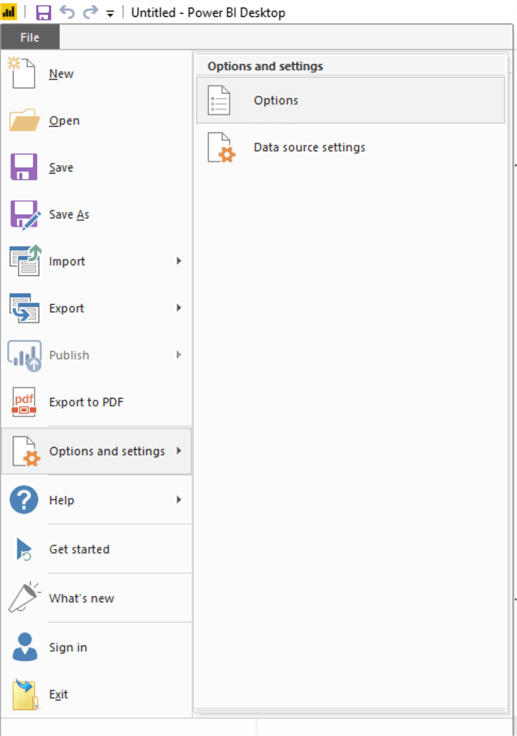This screenshot has height=736, width=517.
Task: Click the Export to PDF icon
Action: click(24, 402)
